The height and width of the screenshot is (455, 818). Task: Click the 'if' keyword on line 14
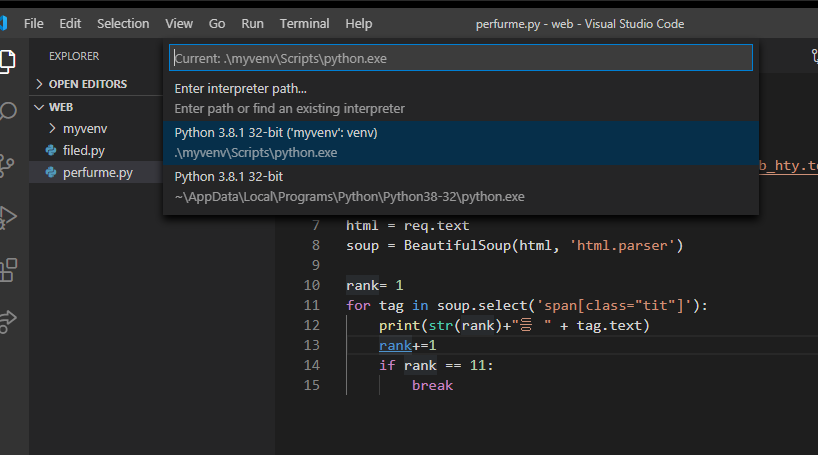pyautogui.click(x=387, y=365)
